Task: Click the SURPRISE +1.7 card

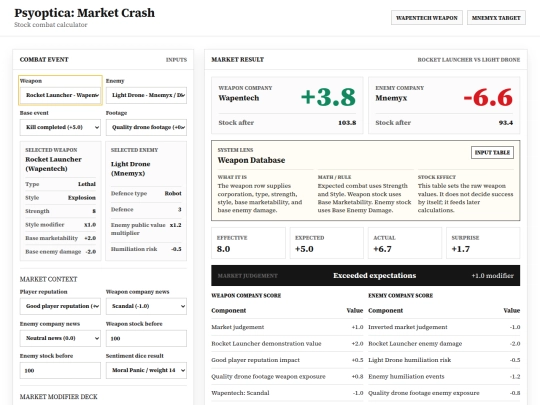Action: (x=483, y=243)
